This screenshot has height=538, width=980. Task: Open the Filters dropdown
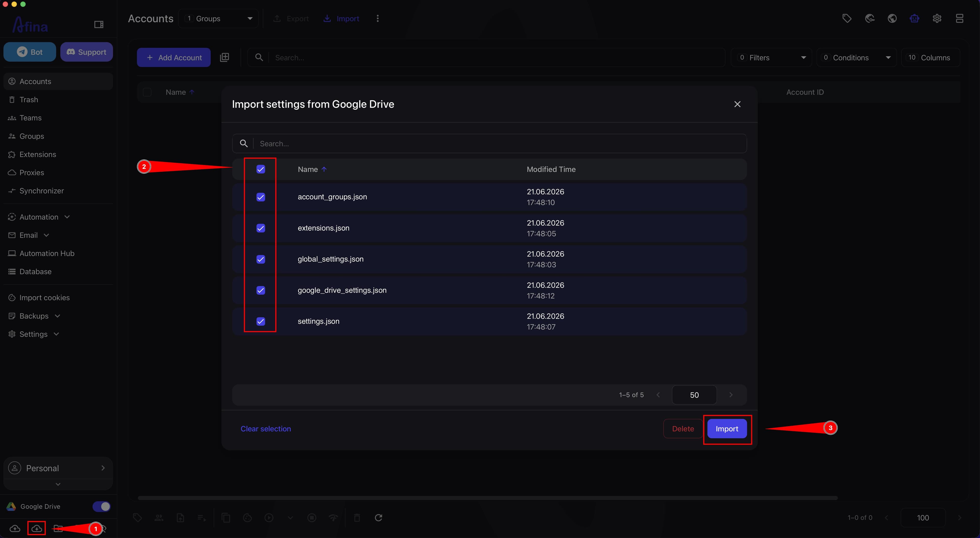point(771,57)
